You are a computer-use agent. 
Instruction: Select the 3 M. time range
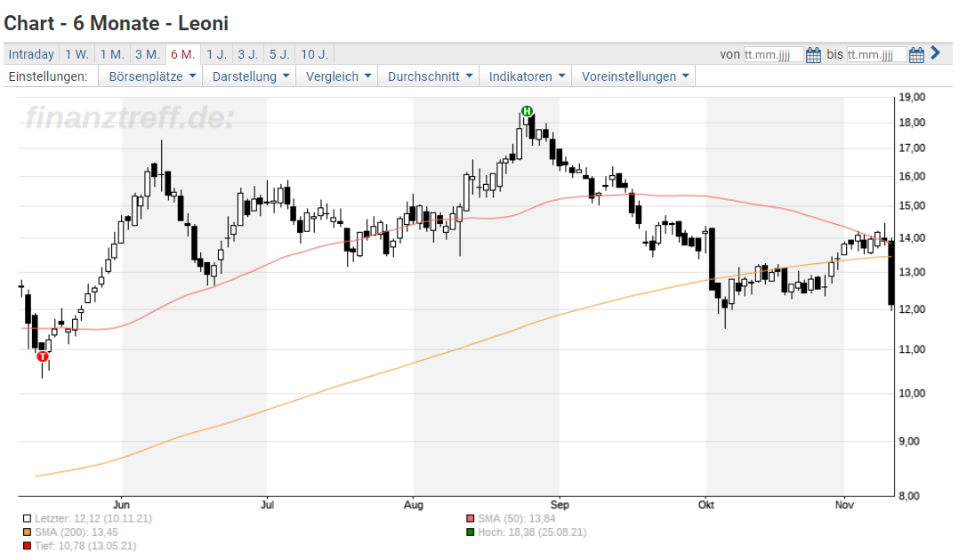tap(148, 54)
